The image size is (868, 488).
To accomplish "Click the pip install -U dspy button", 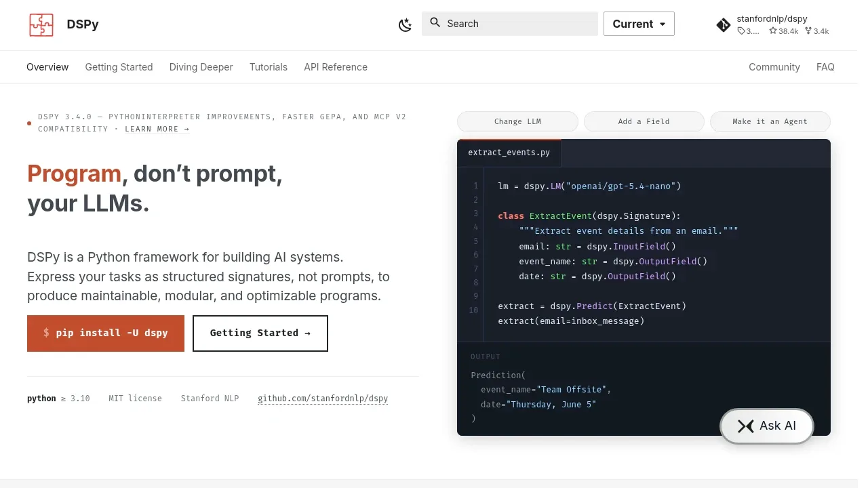I will tap(106, 333).
